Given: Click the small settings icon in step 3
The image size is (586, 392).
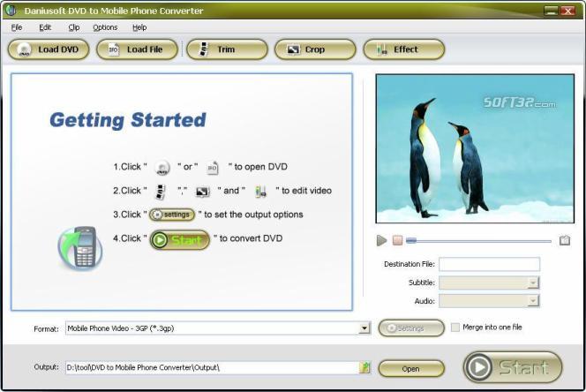Looking at the screenshot, I should click(x=172, y=215).
